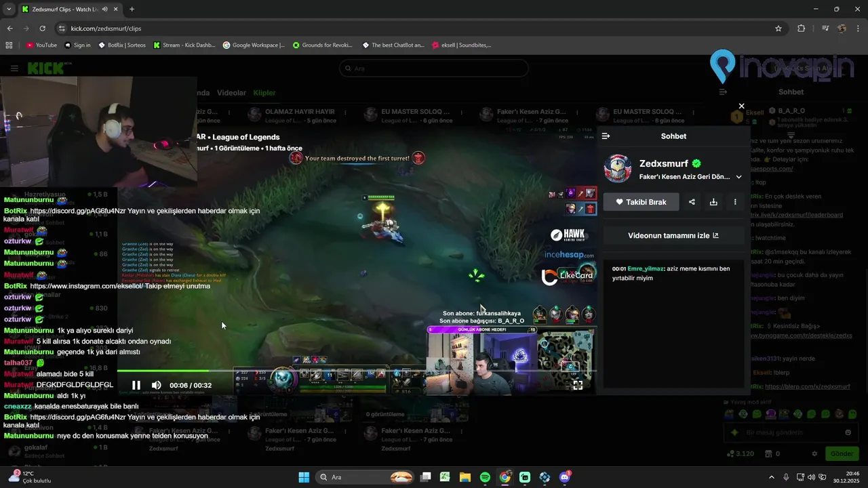The image size is (868, 488).
Task: Download the clip via download icon
Action: (x=713, y=202)
